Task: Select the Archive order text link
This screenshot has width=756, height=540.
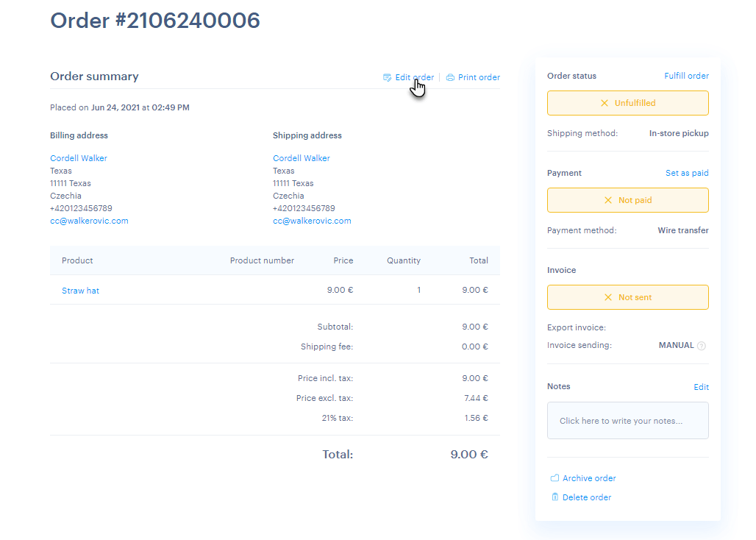Action: [x=589, y=478]
